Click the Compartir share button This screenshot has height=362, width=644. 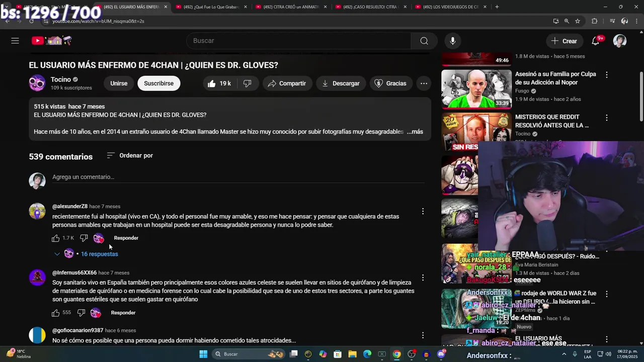click(287, 83)
